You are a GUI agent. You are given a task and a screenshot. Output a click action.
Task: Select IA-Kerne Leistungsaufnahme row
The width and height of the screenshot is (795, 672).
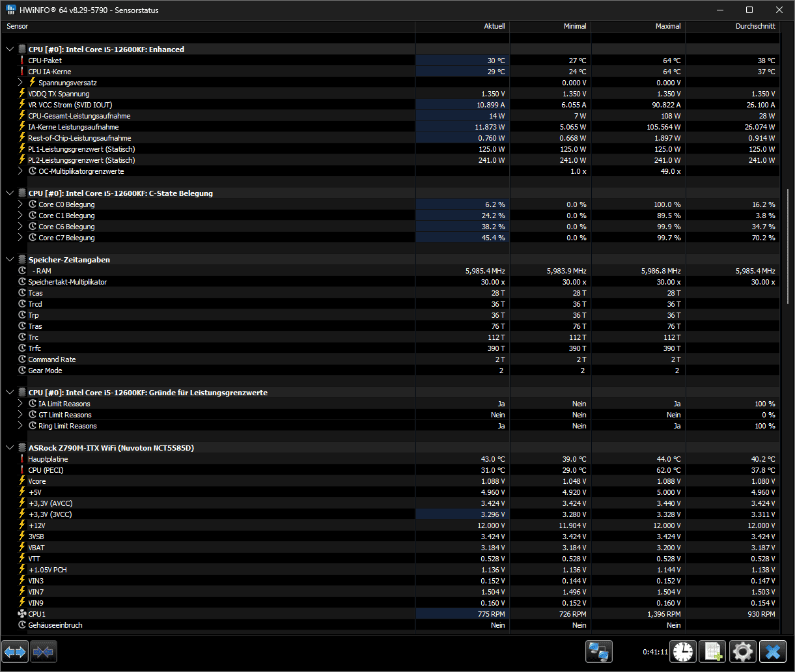391,127
